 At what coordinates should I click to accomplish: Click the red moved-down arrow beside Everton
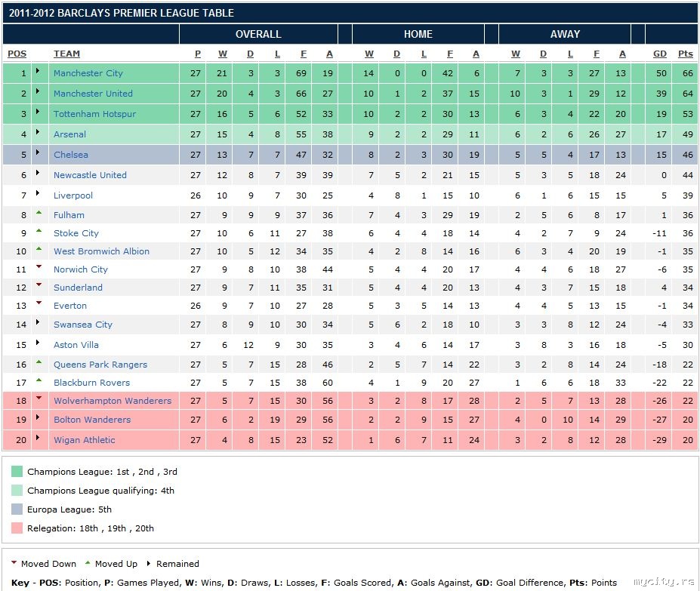[x=39, y=304]
